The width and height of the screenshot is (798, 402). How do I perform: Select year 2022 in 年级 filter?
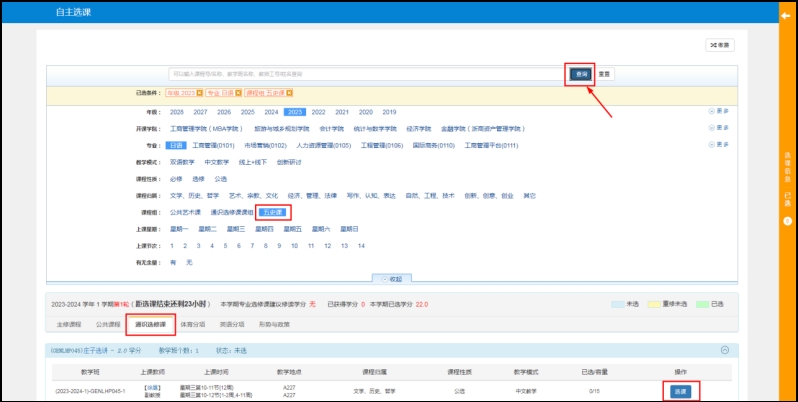(318, 112)
